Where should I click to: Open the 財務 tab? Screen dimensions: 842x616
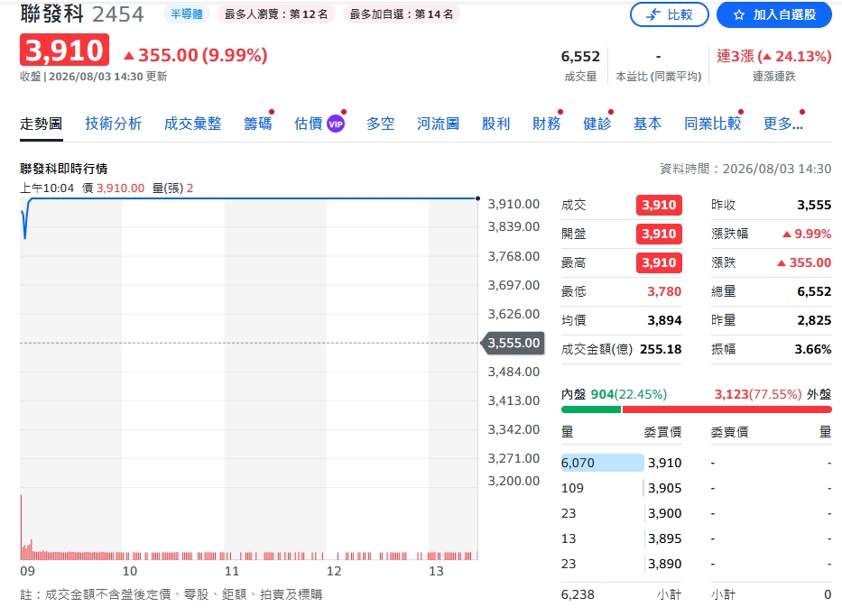(547, 124)
